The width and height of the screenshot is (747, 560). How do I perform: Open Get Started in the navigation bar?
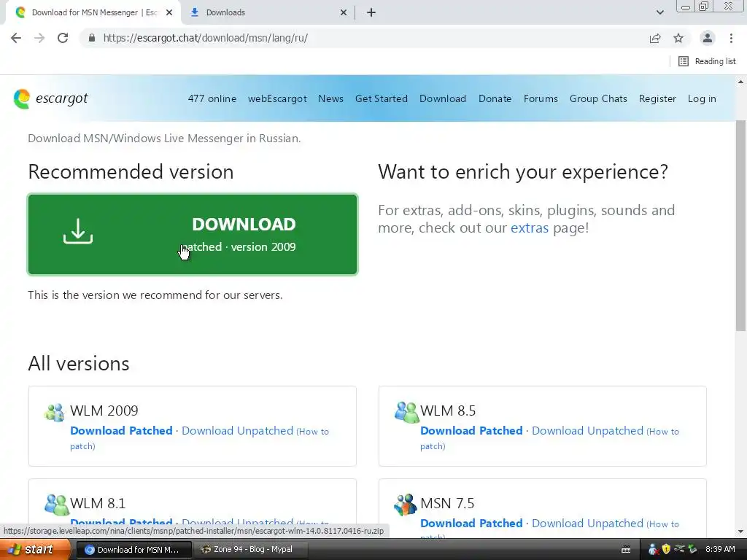[381, 98]
